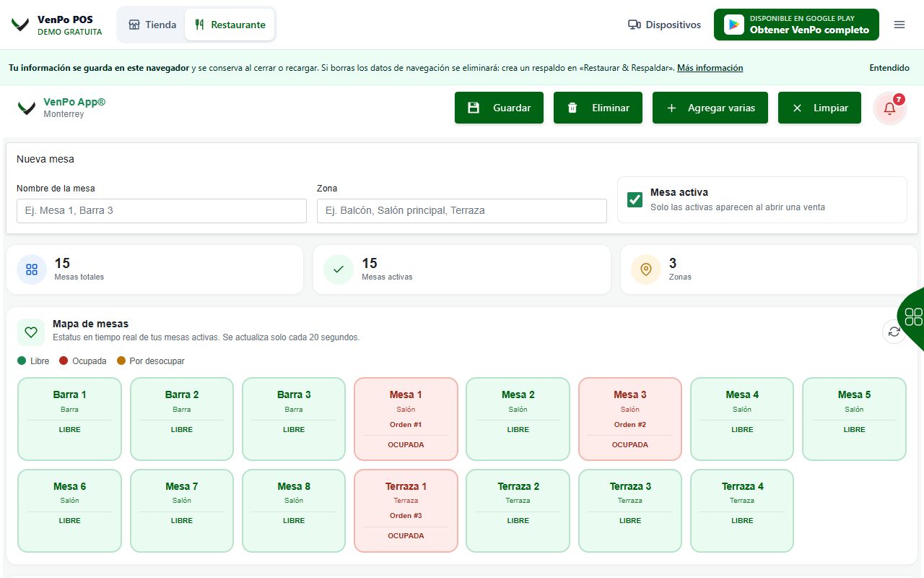This screenshot has height=578, width=924.
Task: Select the Terraza 2 table card
Action: (518, 511)
